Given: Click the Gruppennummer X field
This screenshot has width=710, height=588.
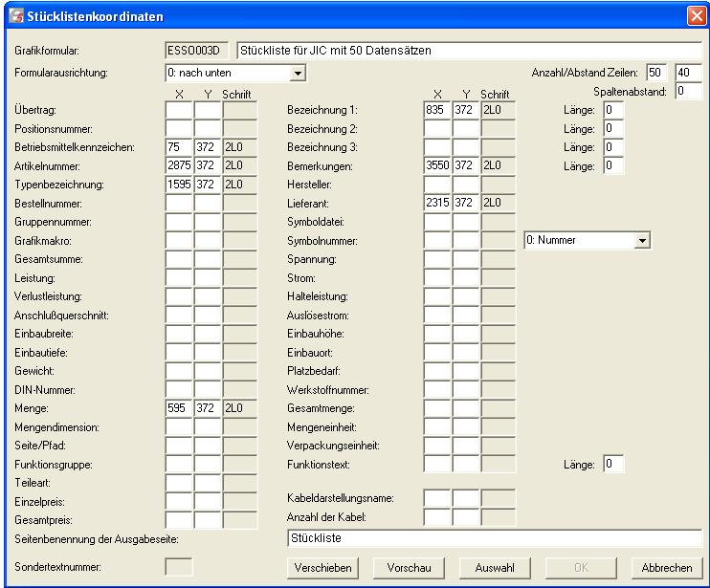Looking at the screenshot, I should tap(179, 222).
